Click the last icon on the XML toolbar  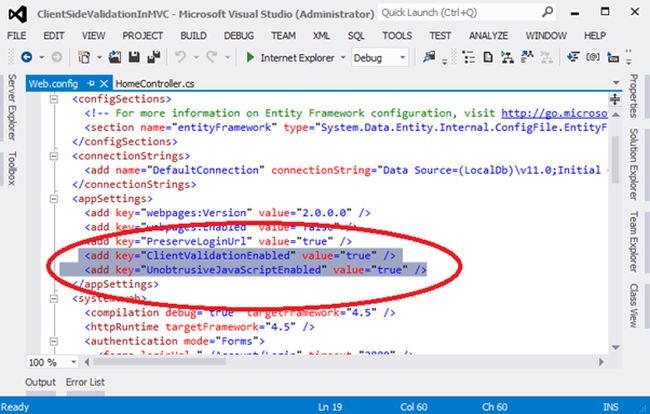tap(613, 57)
